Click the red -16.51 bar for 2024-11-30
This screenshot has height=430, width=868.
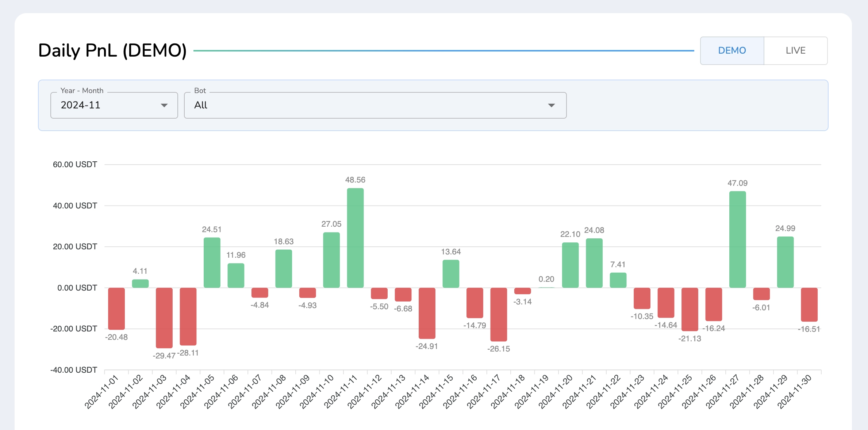coord(809,305)
